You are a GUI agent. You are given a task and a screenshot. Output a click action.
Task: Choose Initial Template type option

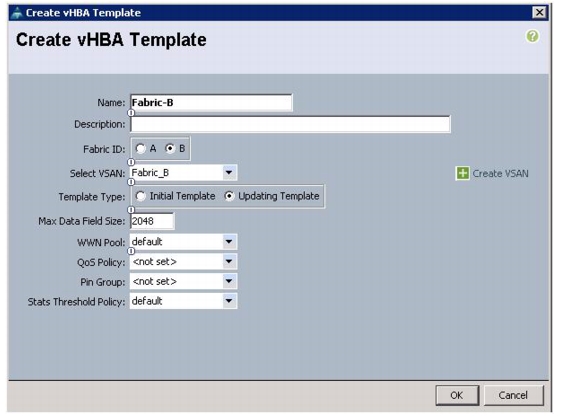[x=140, y=196]
